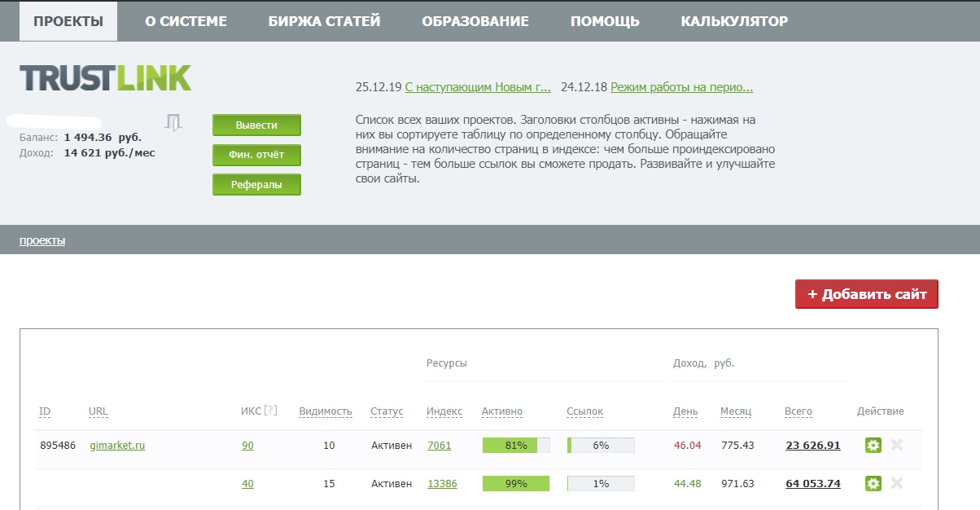Screen dimensions: 980x510
Task: Click balance amount 1 494.36 руб.
Action: coord(103,137)
